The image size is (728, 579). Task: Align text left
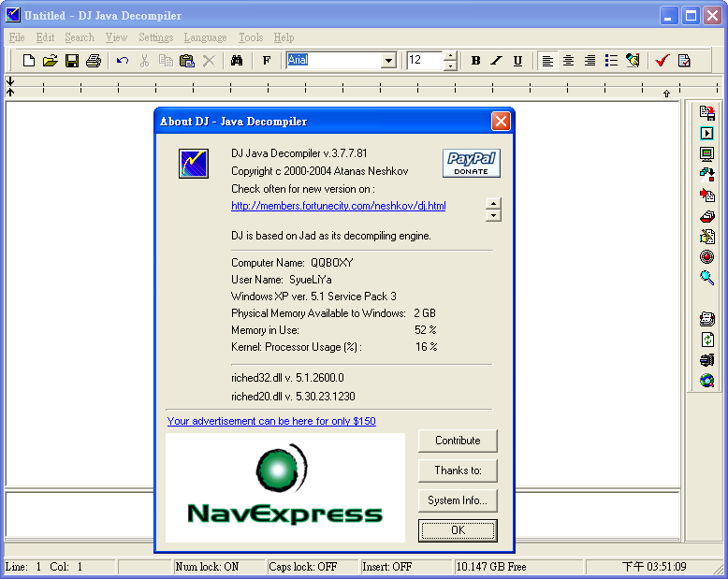pyautogui.click(x=547, y=60)
